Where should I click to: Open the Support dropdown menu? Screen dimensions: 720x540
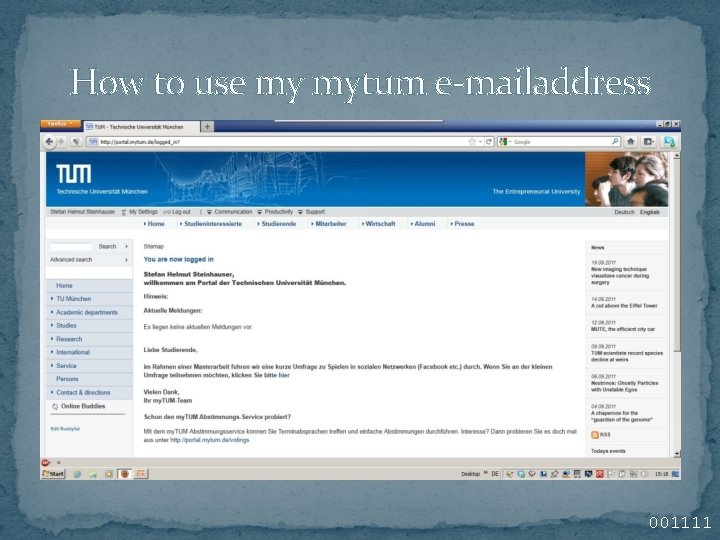311,212
